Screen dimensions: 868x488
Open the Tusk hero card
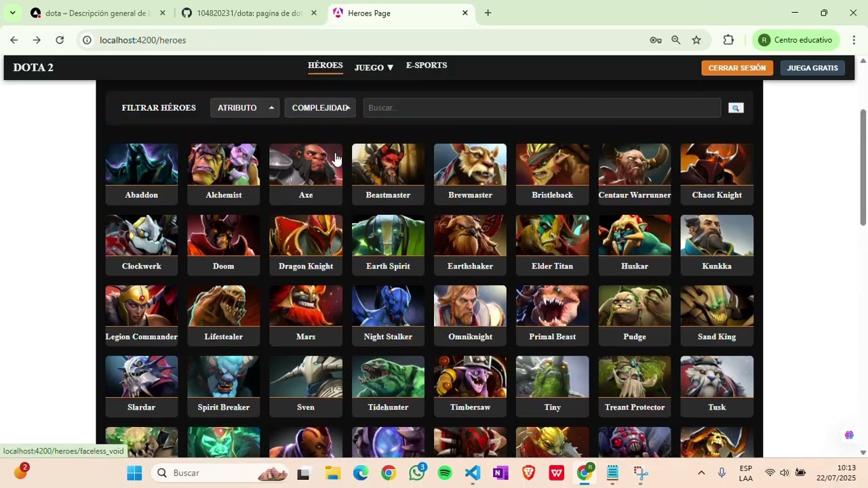click(717, 386)
